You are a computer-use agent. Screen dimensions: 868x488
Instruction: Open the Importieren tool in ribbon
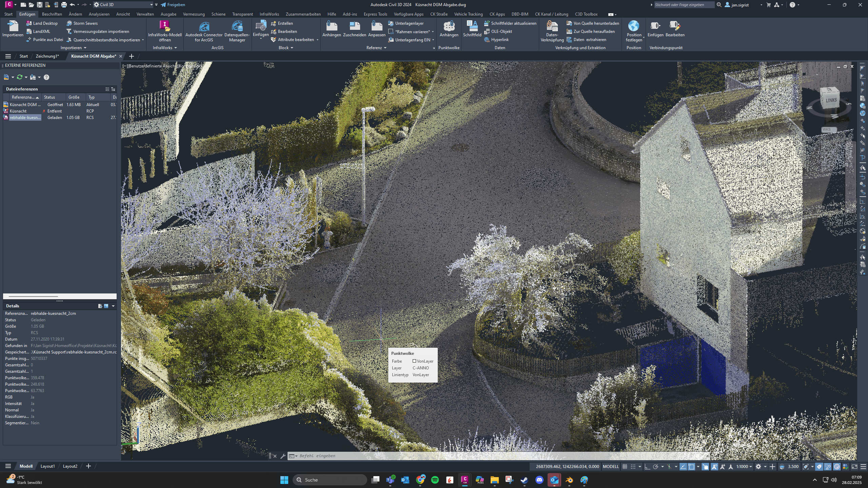pos(13,29)
